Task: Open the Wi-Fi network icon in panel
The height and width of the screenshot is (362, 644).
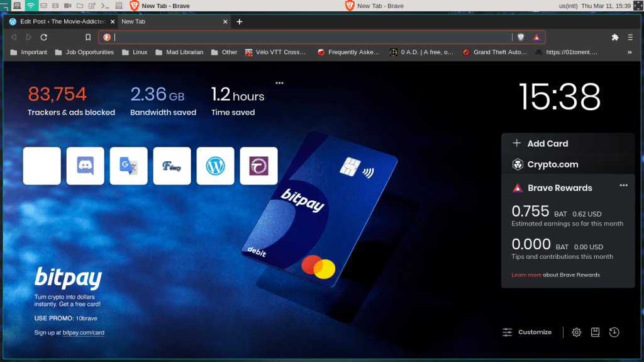Action: [x=31, y=5]
